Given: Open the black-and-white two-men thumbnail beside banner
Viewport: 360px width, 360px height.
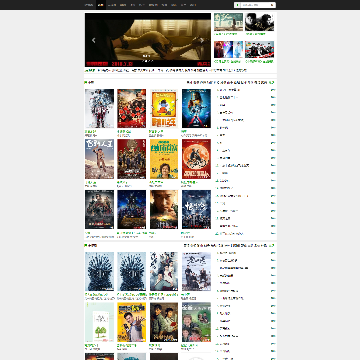Looking at the screenshot, I should 259,22.
